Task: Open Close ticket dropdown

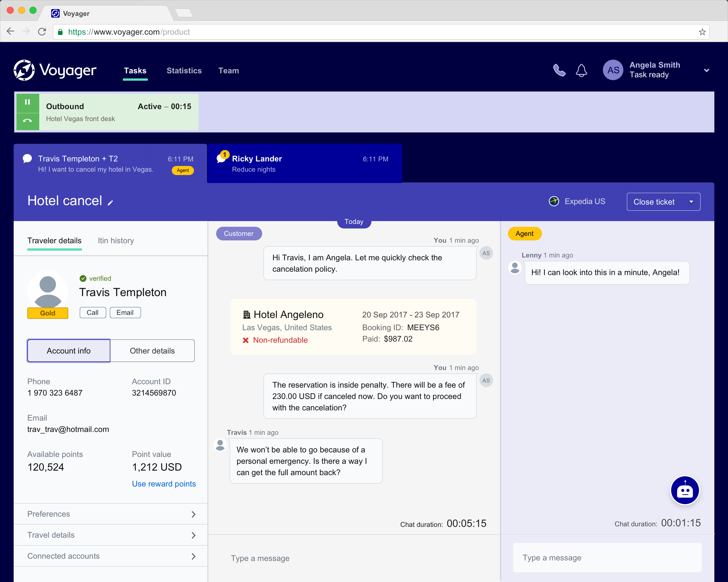Action: tap(691, 202)
